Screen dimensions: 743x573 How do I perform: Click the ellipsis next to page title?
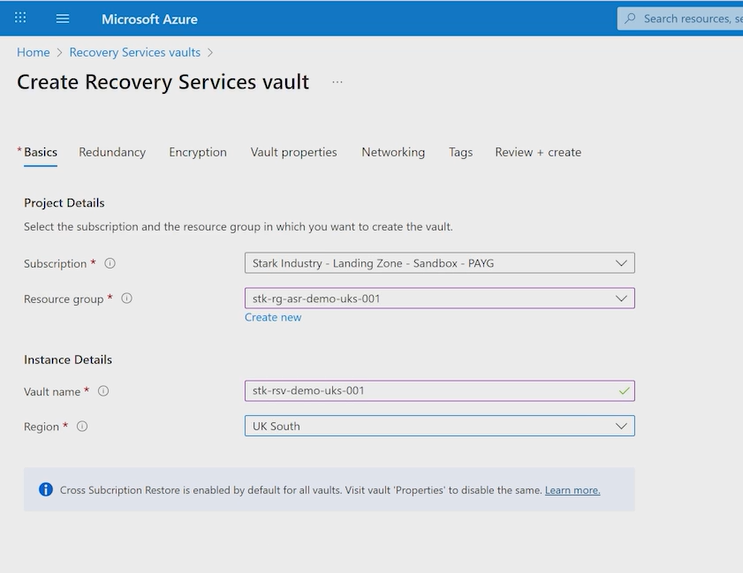click(x=337, y=82)
